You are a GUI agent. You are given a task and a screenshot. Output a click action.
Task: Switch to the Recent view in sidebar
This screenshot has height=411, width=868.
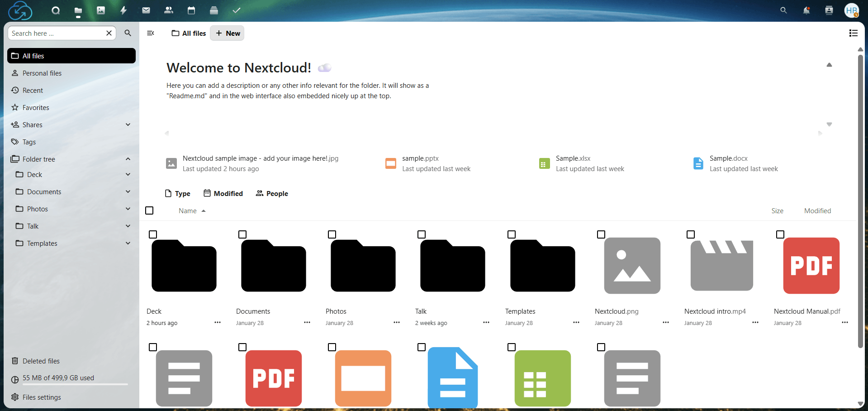[32, 90]
